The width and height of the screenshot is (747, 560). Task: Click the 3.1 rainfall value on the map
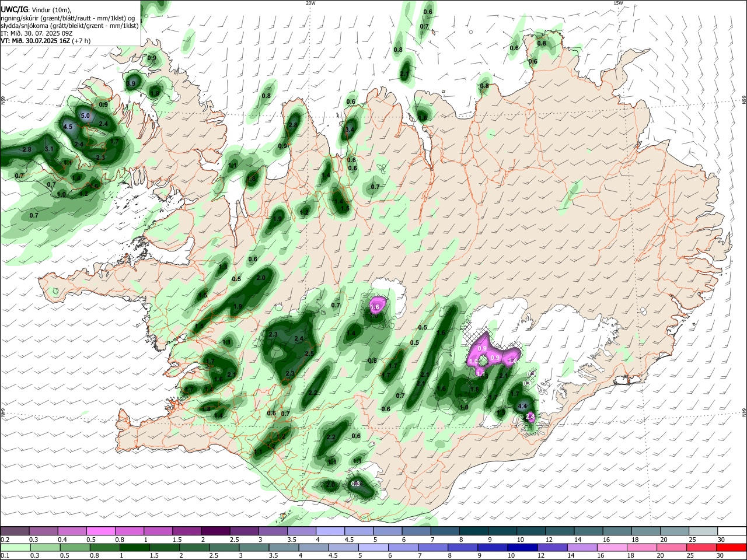coord(49,149)
